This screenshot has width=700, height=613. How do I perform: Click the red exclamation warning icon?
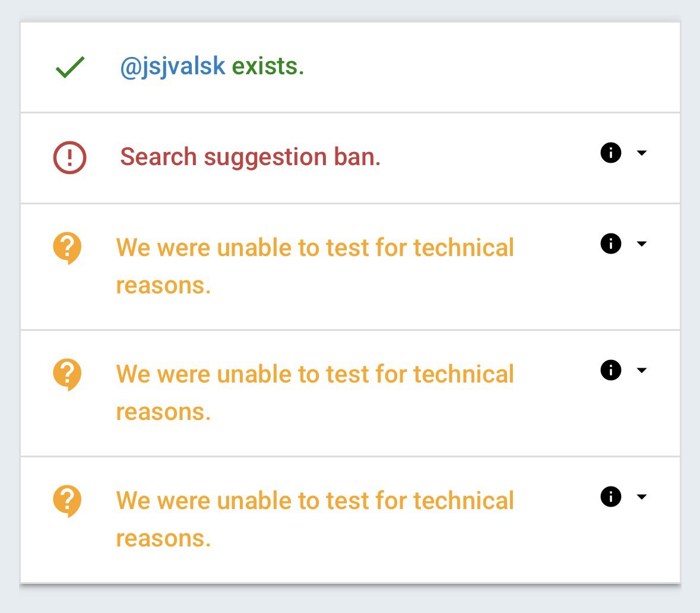pos(70,157)
